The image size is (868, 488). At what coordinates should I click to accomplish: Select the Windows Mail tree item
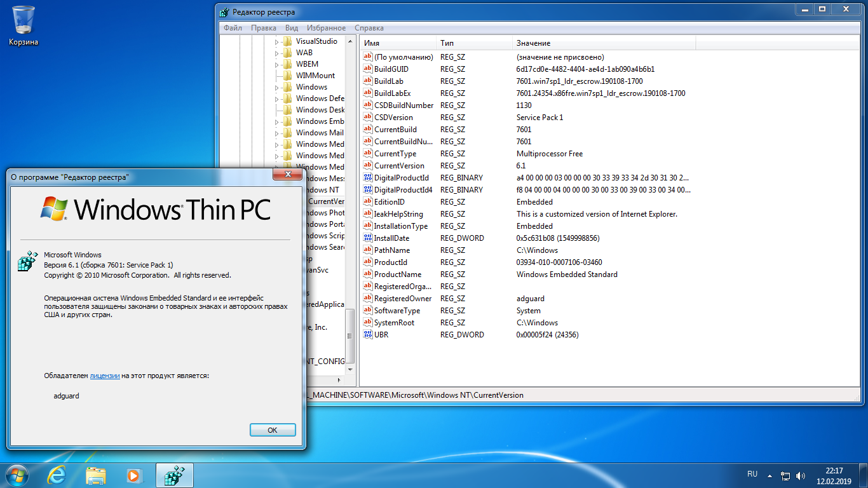[320, 133]
